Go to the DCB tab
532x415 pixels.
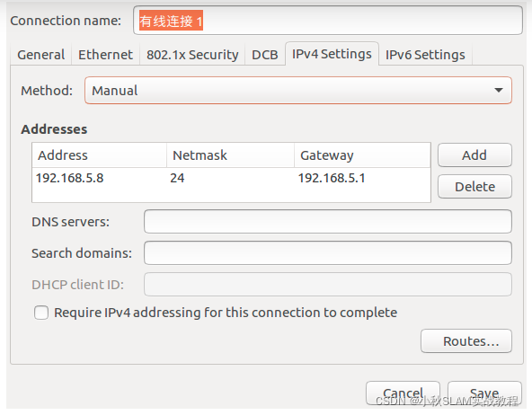click(x=265, y=55)
